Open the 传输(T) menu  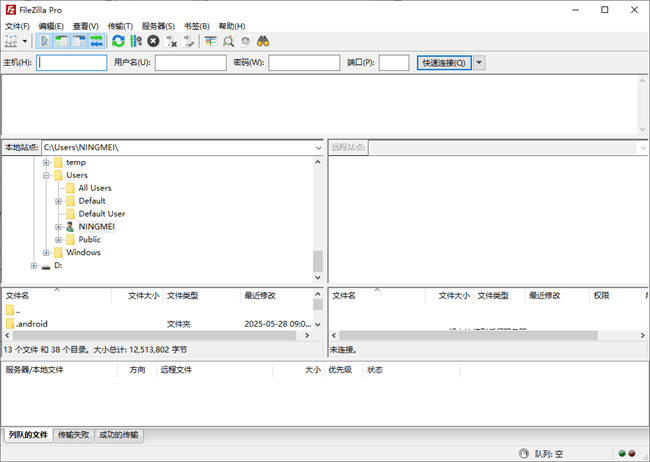tap(119, 26)
